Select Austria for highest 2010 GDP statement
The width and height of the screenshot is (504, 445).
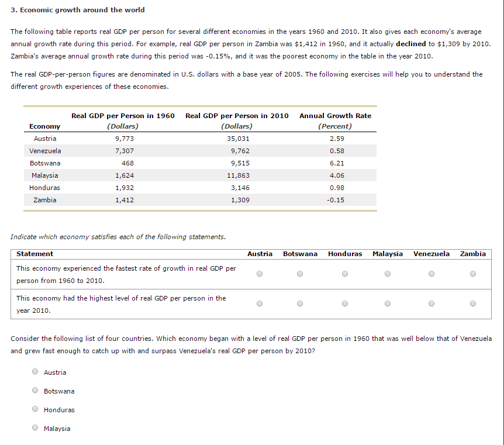[259, 303]
